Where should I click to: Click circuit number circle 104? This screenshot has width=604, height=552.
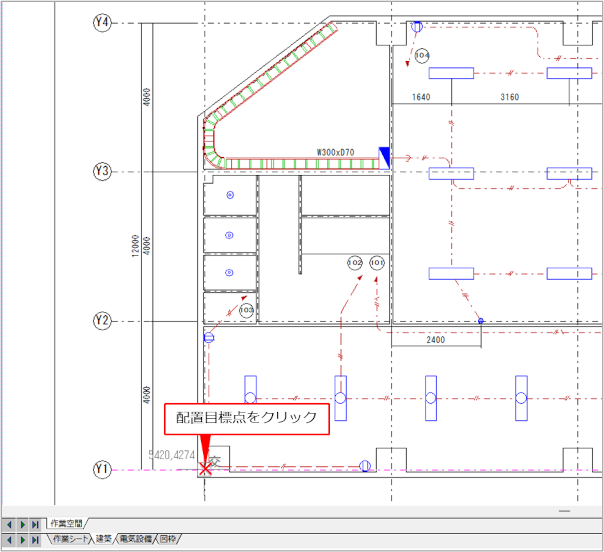coord(421,55)
